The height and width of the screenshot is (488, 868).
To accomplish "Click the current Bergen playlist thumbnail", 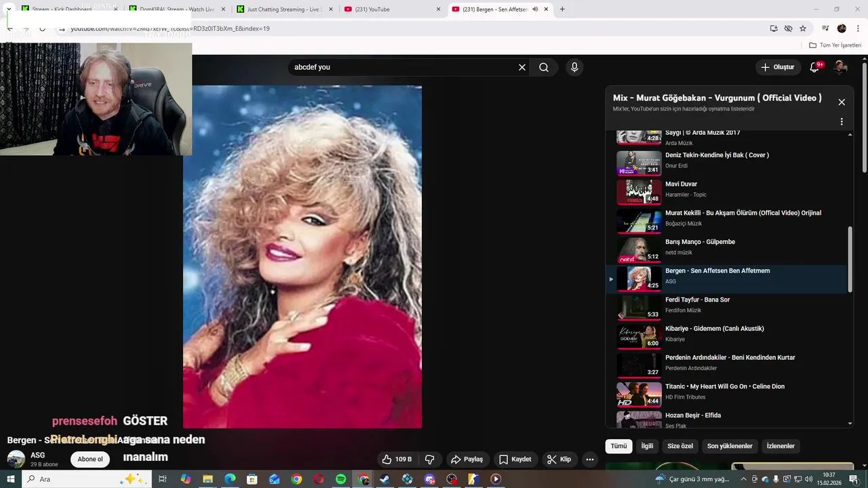I will pos(639,279).
